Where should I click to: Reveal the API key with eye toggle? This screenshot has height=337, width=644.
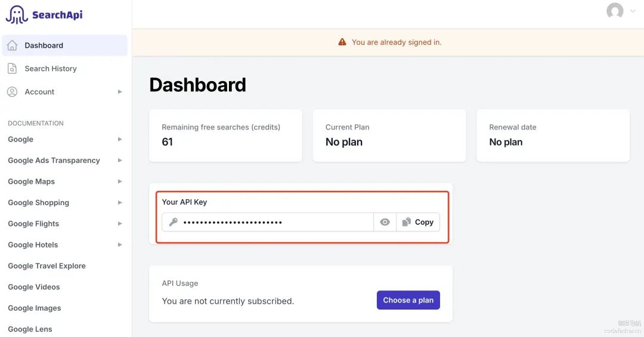[385, 222]
